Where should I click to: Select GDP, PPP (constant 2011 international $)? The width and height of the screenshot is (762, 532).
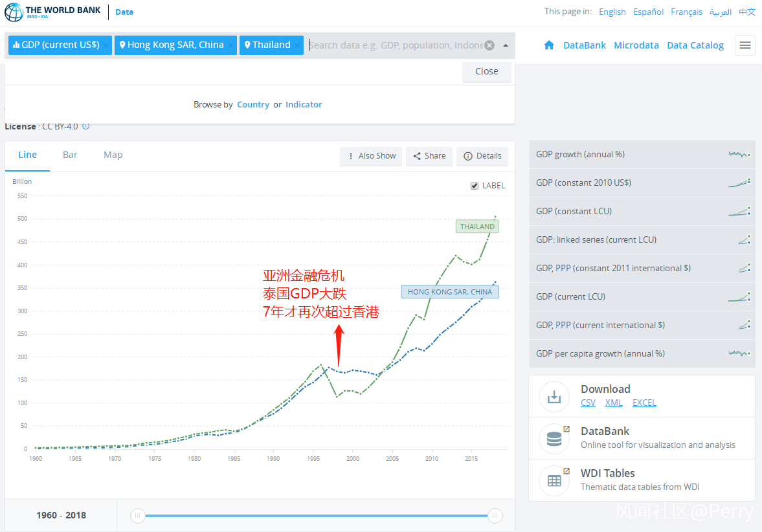pos(642,268)
